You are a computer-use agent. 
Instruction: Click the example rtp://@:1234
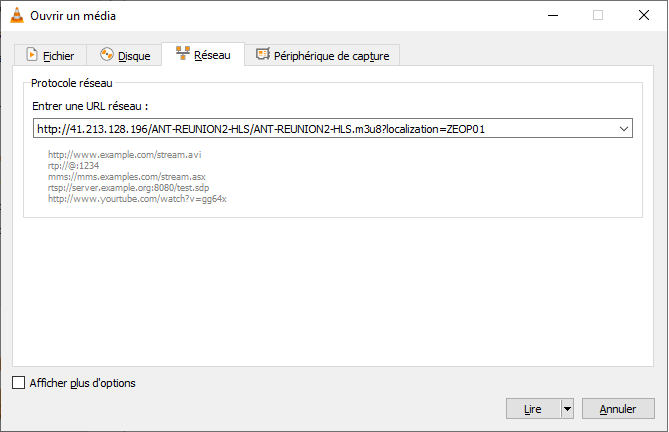click(73, 165)
